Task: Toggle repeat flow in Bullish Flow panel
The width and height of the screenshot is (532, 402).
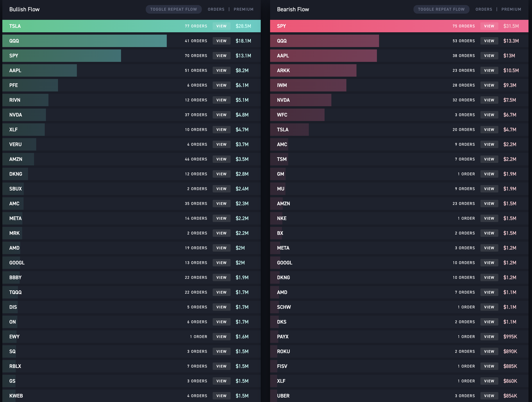Action: point(173,9)
